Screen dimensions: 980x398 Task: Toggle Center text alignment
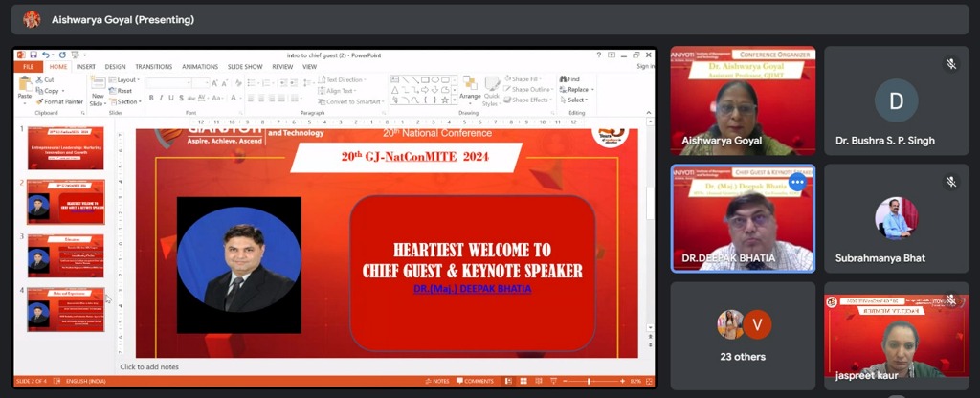[x=261, y=99]
